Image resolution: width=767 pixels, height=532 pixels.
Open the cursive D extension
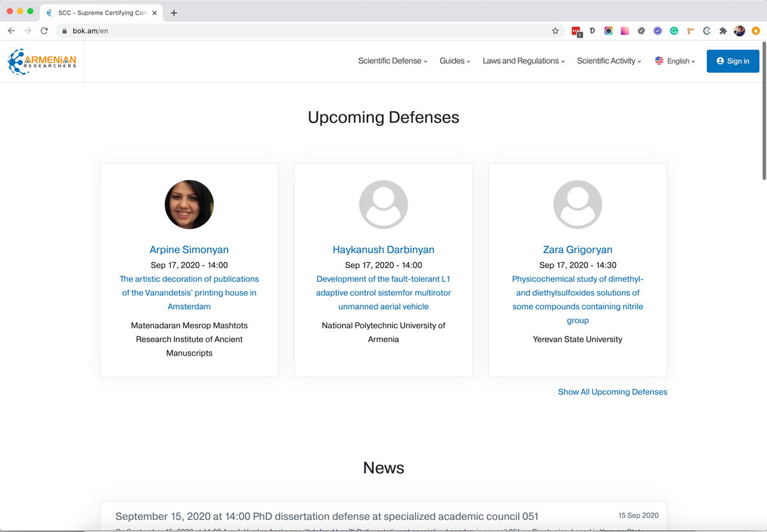593,31
